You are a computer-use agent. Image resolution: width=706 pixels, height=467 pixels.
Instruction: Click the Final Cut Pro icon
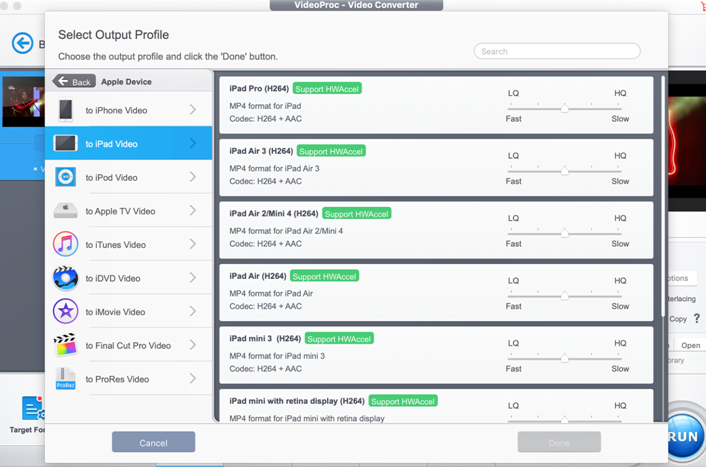(65, 345)
